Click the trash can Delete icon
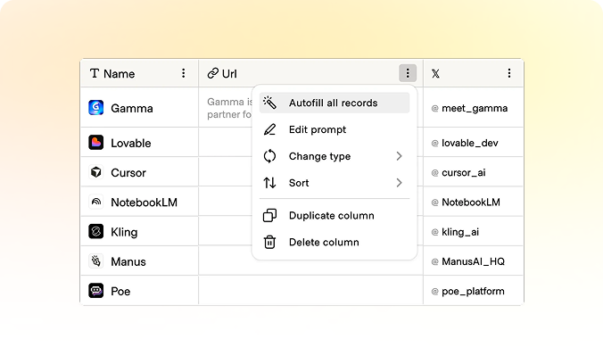603x364 pixels. tap(269, 242)
